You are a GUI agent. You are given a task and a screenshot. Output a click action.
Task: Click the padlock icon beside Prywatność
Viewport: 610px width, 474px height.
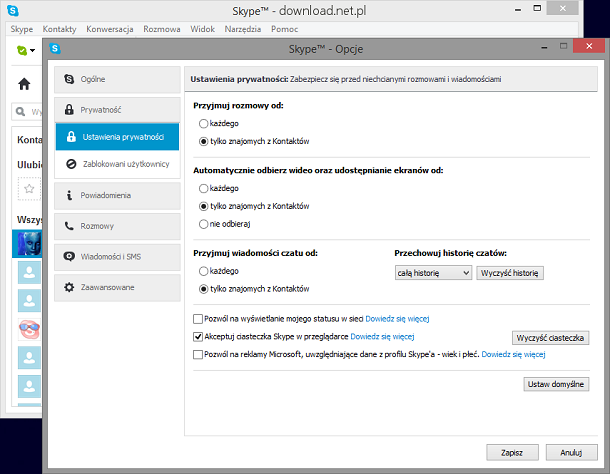pyautogui.click(x=69, y=110)
